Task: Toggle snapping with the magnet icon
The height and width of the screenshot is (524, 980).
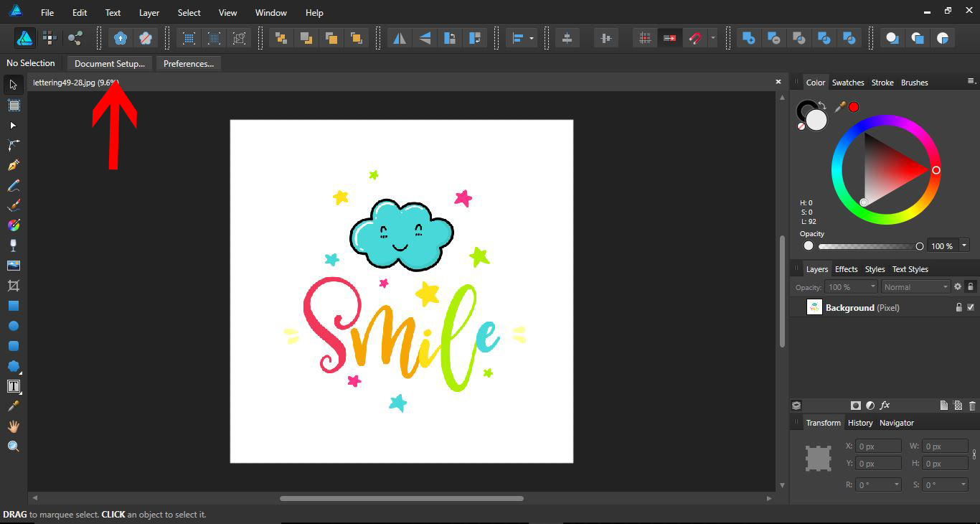Action: [694, 38]
